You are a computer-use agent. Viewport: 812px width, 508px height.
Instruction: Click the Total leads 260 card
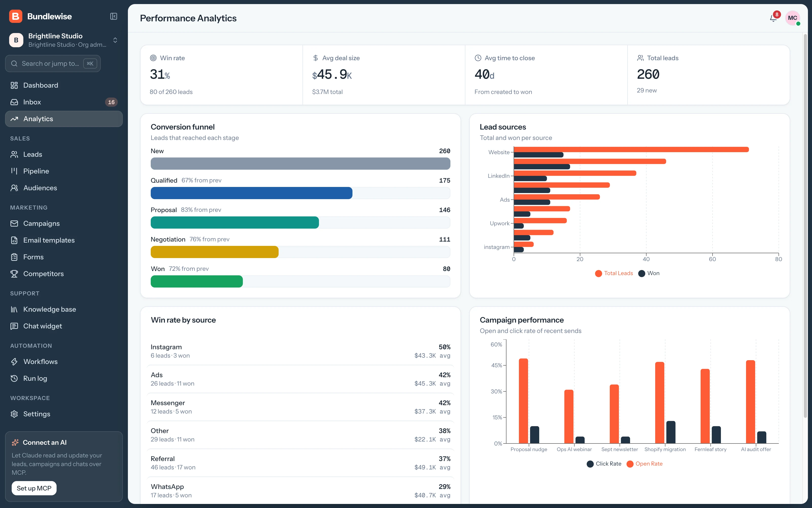(x=708, y=75)
